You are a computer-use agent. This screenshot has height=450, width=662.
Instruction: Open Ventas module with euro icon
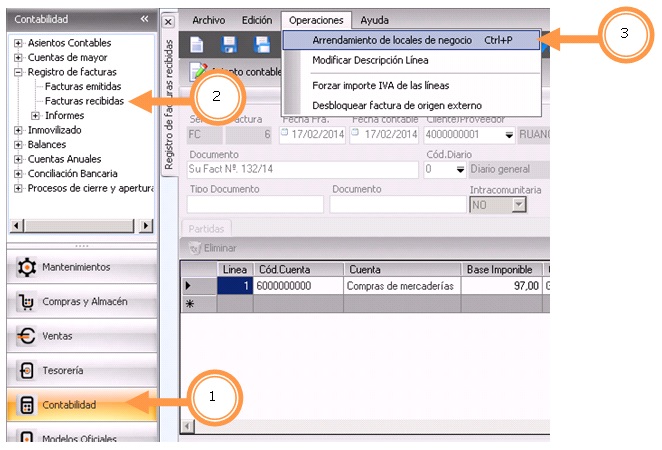[x=24, y=337]
